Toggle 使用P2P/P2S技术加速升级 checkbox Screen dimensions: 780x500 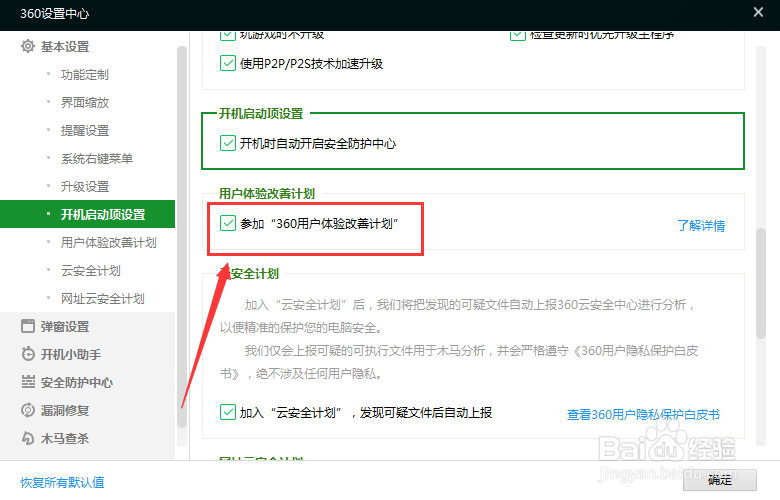tap(228, 63)
